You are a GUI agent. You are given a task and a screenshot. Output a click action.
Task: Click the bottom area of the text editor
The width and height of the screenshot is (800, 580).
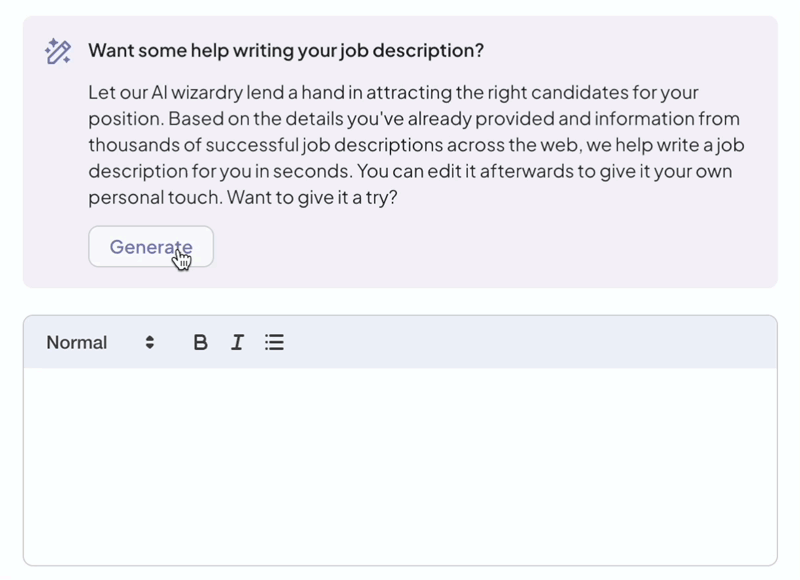pos(400,540)
